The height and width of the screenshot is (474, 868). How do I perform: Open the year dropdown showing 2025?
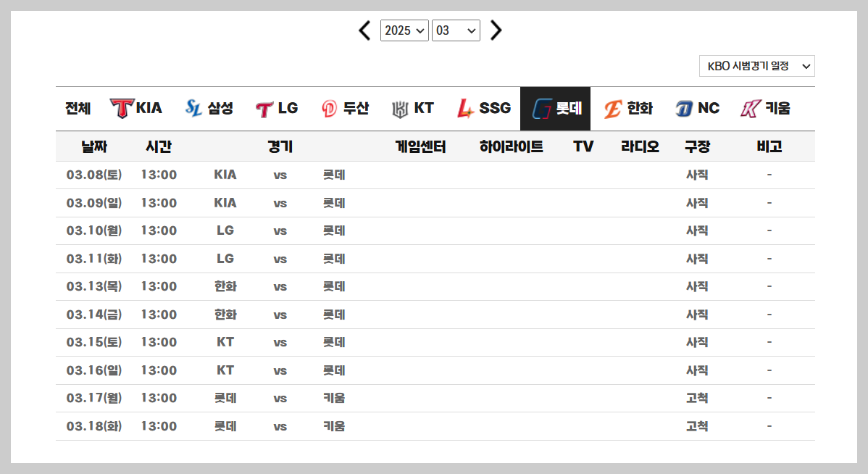click(x=404, y=30)
